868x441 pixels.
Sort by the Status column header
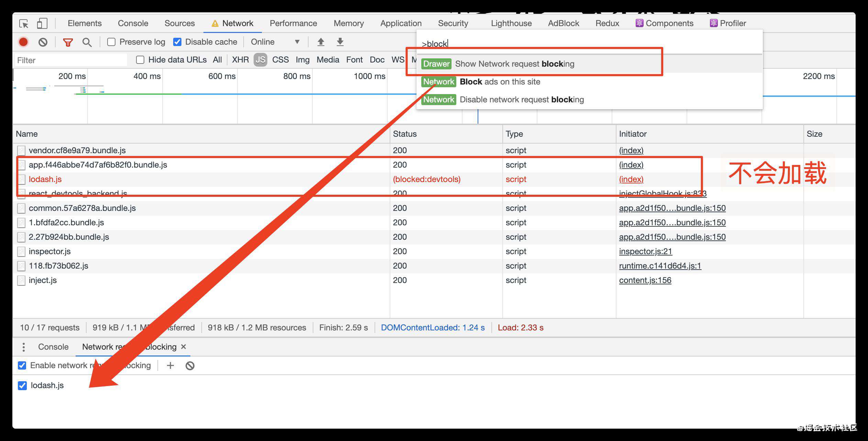pyautogui.click(x=446, y=134)
